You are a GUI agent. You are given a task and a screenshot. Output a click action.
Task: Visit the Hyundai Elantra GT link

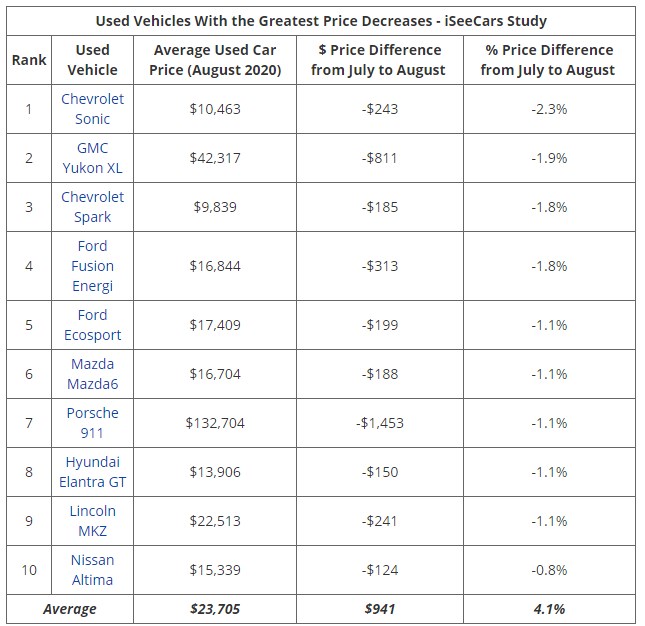[92, 472]
